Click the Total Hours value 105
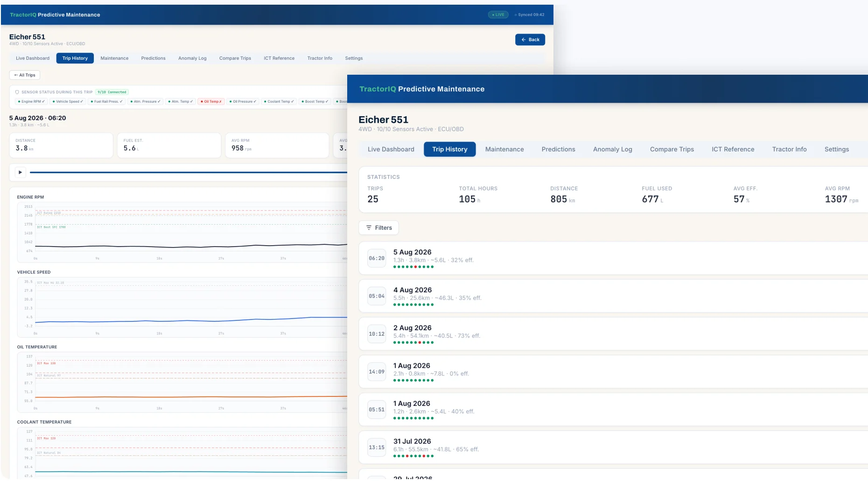868x481 pixels. coord(467,199)
